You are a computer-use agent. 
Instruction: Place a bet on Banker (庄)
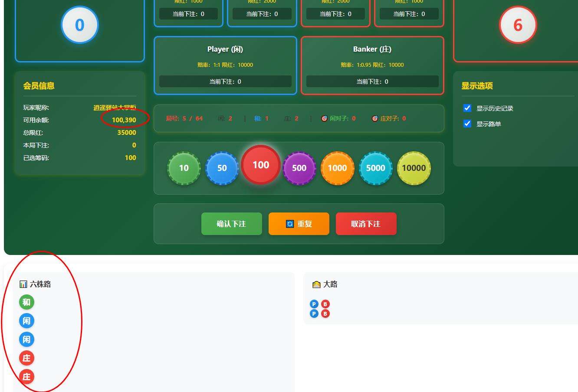(372, 65)
